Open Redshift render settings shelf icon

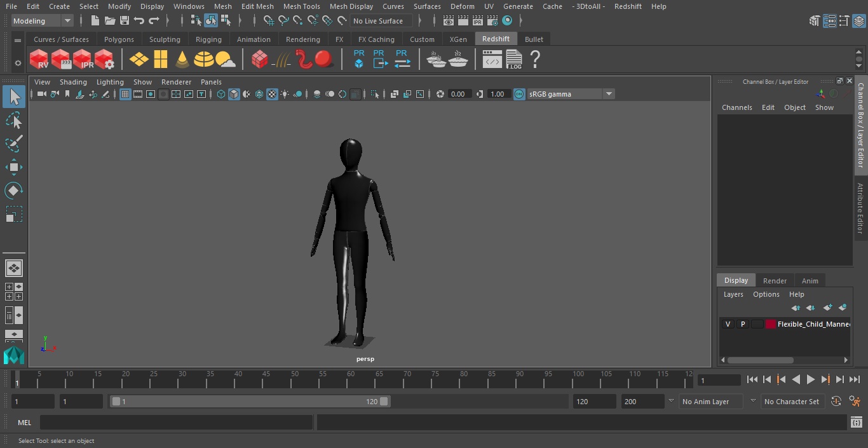click(x=104, y=60)
